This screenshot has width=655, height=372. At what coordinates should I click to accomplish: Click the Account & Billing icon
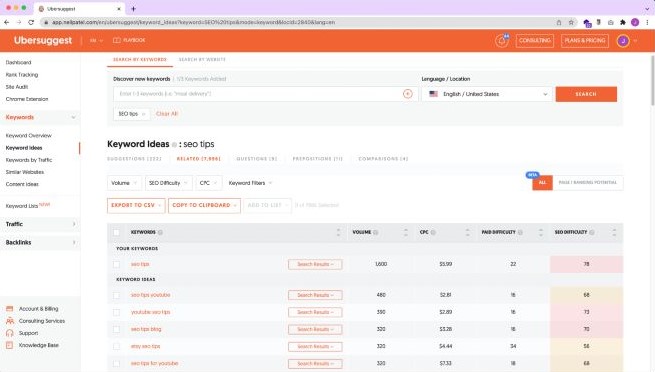[x=10, y=309]
